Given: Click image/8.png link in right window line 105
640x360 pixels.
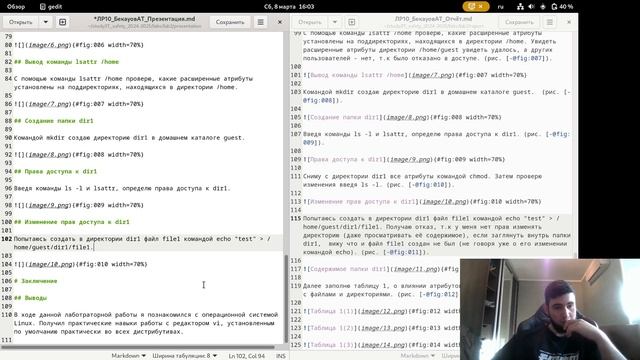Looking at the screenshot, I should pos(407,117).
